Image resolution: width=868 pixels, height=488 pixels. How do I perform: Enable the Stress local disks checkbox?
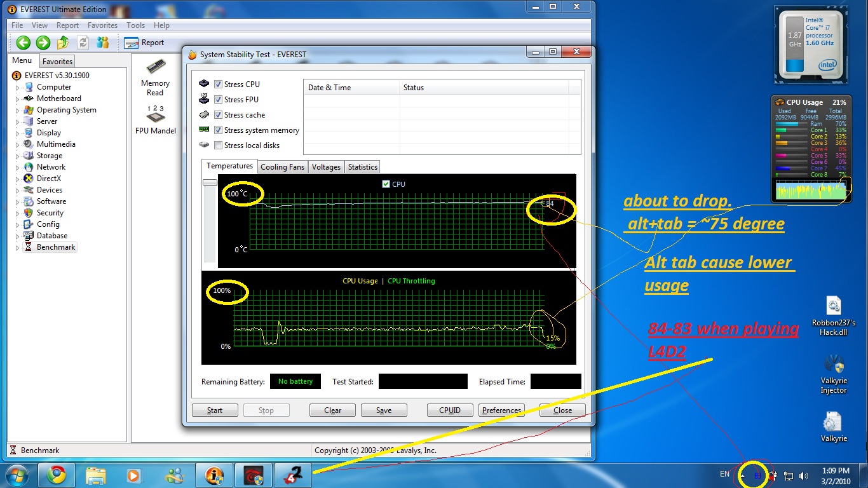point(218,146)
